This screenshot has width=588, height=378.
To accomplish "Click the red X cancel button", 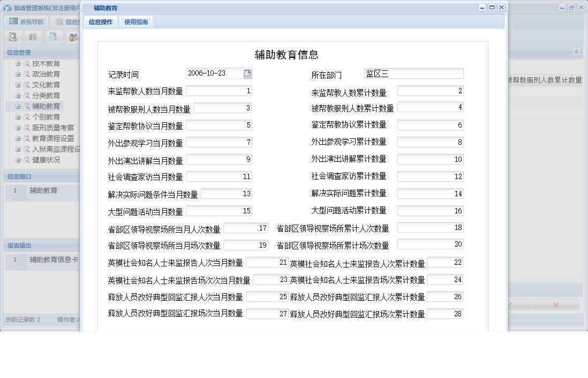I will [x=556, y=304].
